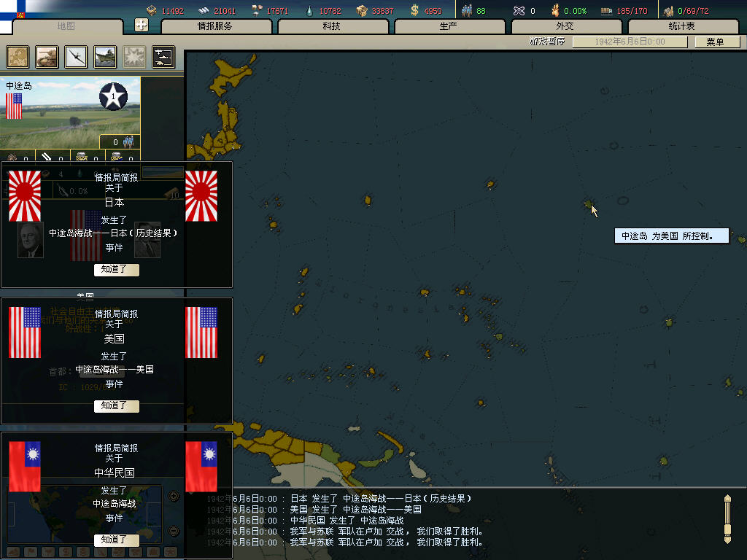Viewport: 747px width, 560px height.
Task: Click 中途岛 province name label
Action: point(19,86)
